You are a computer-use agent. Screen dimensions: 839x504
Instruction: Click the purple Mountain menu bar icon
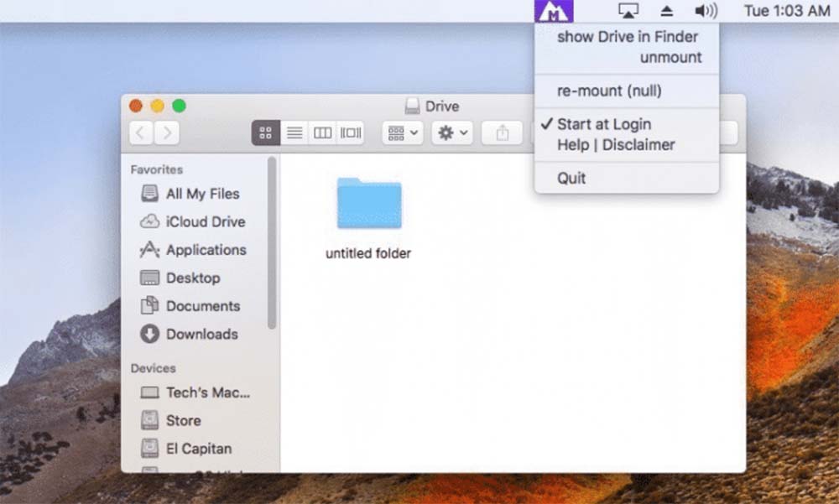click(x=555, y=10)
